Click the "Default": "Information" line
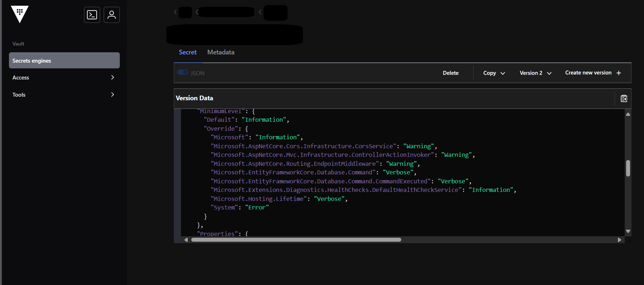The width and height of the screenshot is (644, 285). click(x=246, y=120)
